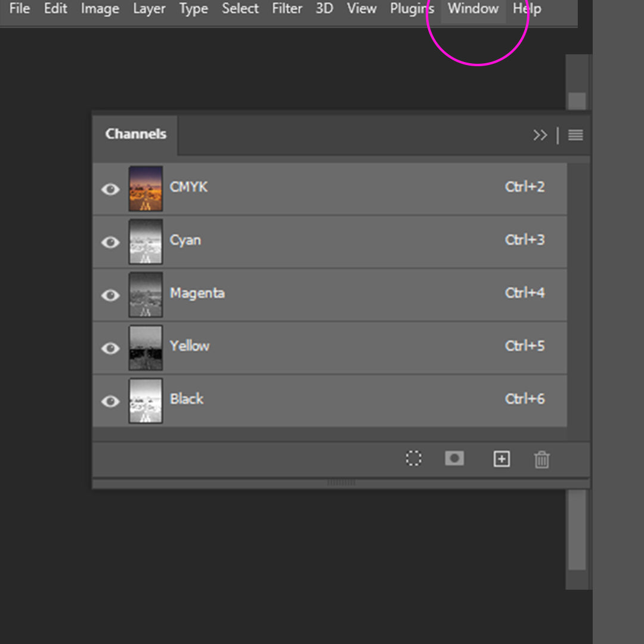644x644 pixels.
Task: Open the Channels panel hamburger menu
Action: (x=575, y=135)
